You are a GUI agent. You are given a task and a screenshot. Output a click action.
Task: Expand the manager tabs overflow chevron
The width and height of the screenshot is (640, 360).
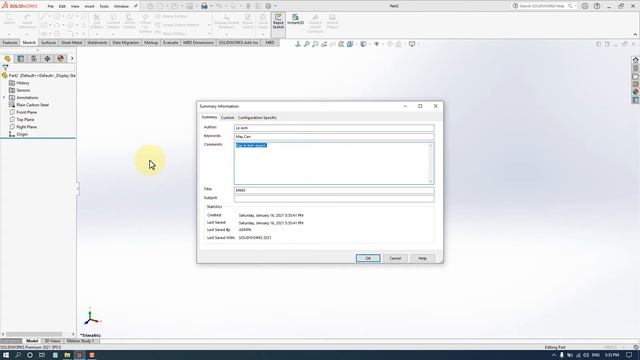72,59
